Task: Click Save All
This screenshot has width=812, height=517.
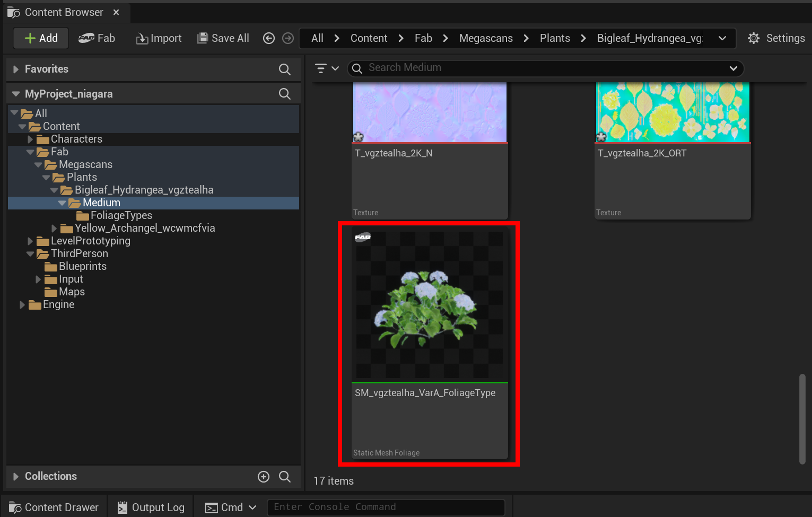Action: [x=223, y=38]
